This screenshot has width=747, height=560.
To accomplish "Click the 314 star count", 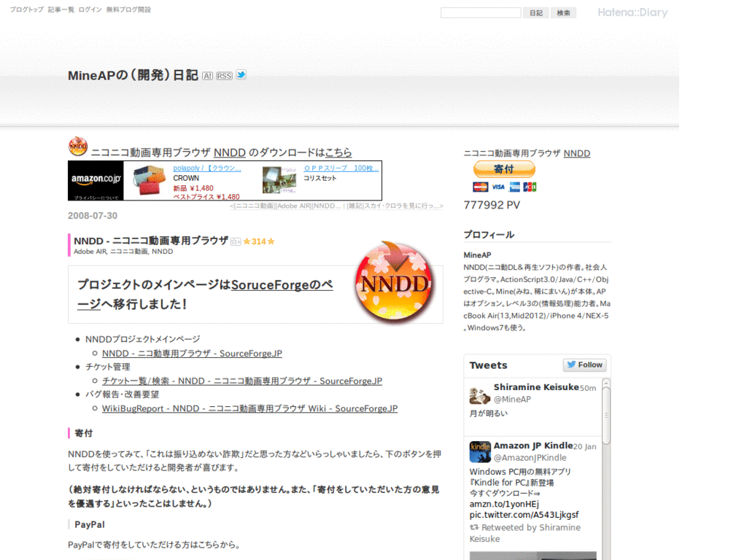I will (x=259, y=241).
